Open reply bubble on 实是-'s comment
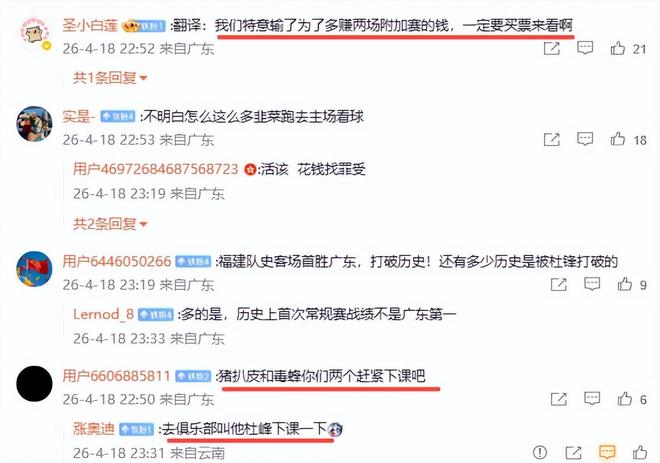660x463 pixels. pyautogui.click(x=585, y=139)
